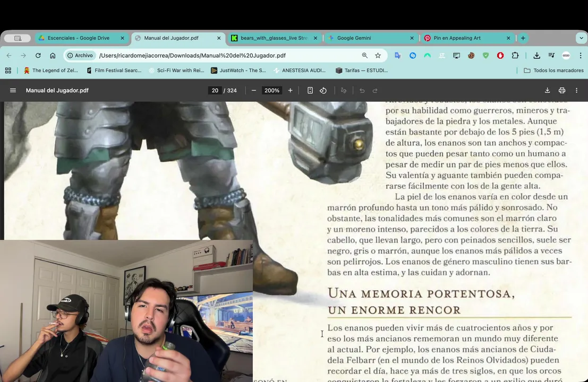Open ANESTESIA AUDI... bookmark
This screenshot has height=382, width=588.
pyautogui.click(x=300, y=71)
